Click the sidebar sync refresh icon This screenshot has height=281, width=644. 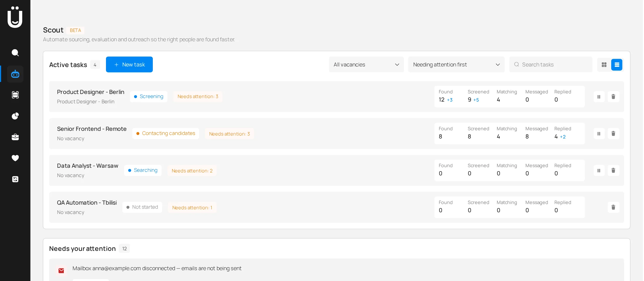[x=15, y=179]
